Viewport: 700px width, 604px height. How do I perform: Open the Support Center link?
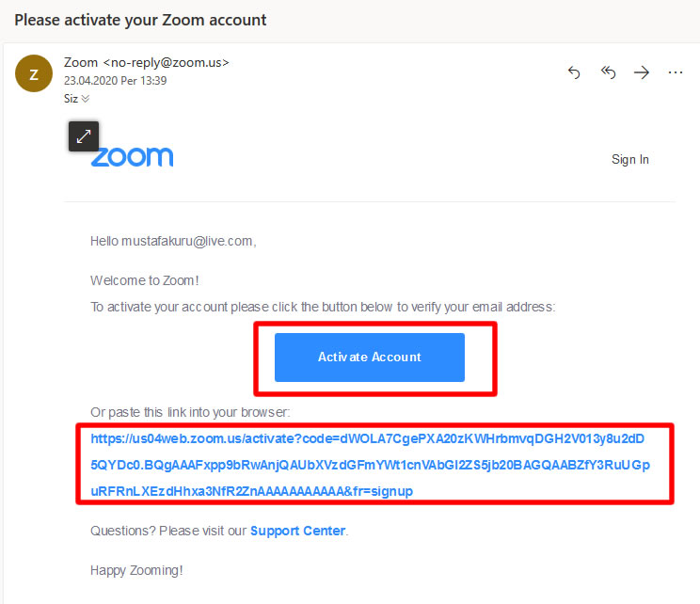pyautogui.click(x=297, y=531)
